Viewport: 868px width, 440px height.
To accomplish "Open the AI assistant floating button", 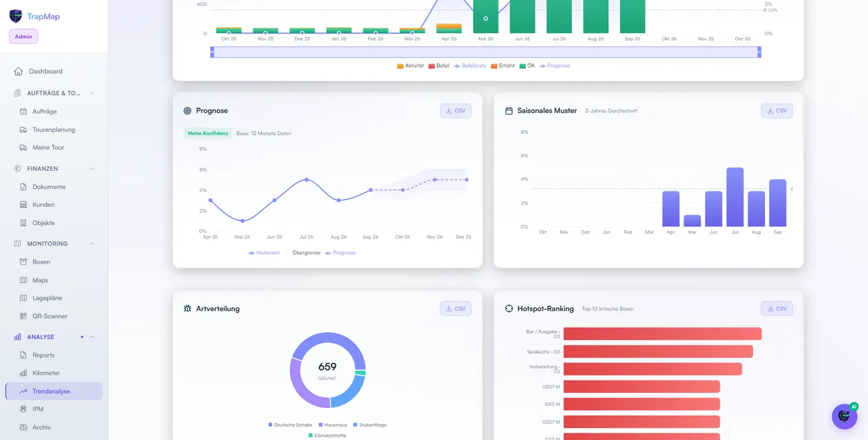I will pyautogui.click(x=844, y=416).
